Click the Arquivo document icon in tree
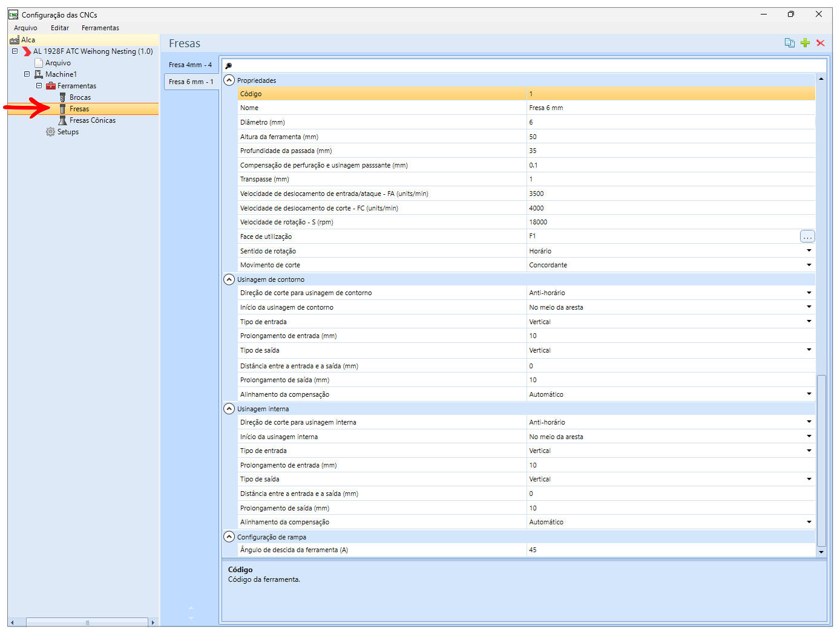 (x=39, y=63)
